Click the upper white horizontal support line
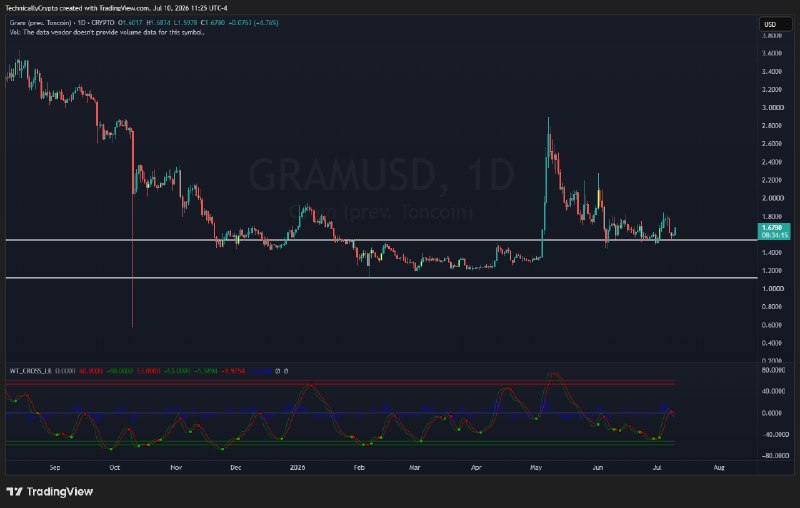This screenshot has width=800, height=508. pos(381,240)
